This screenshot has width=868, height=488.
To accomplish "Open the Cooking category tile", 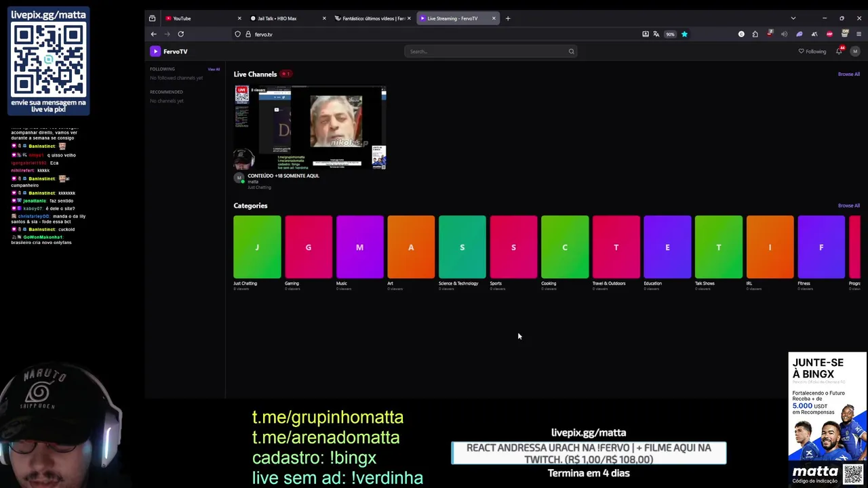I will coord(565,247).
